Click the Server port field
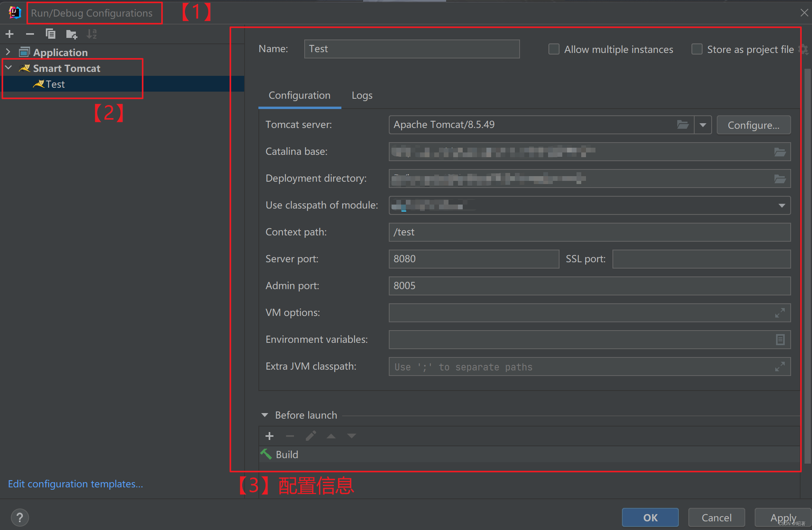The height and width of the screenshot is (530, 812). (x=474, y=259)
